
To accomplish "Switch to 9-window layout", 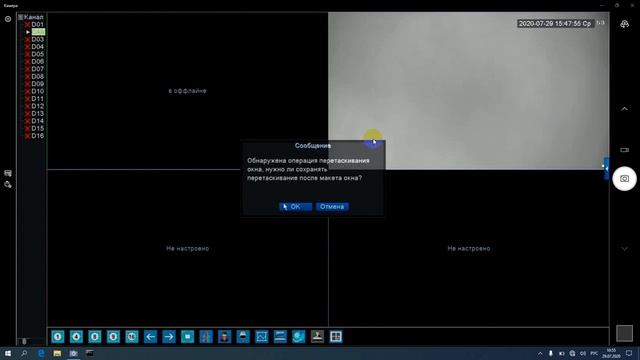I will [113, 337].
